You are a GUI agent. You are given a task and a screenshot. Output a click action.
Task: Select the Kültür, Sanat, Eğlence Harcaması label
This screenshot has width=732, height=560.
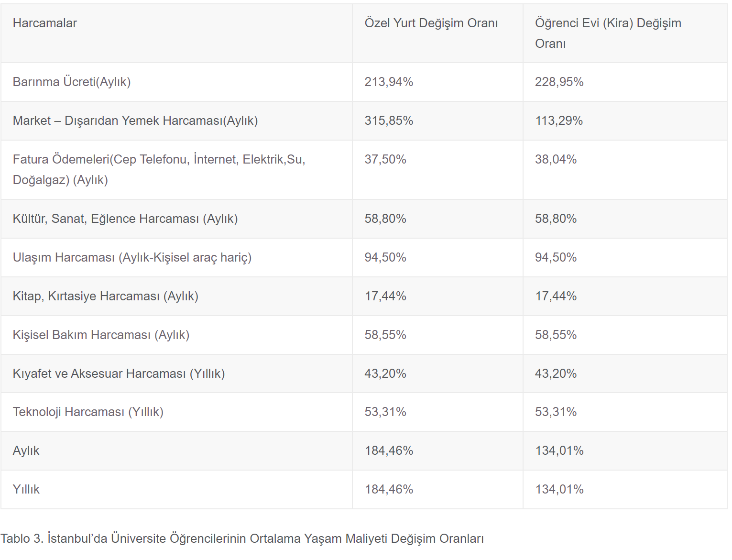125,219
